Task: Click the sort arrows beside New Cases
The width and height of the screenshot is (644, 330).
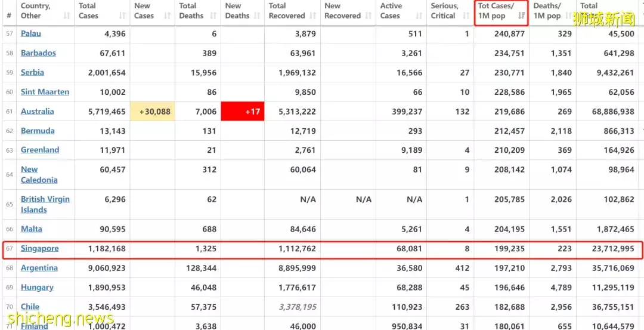Action: tap(167, 16)
